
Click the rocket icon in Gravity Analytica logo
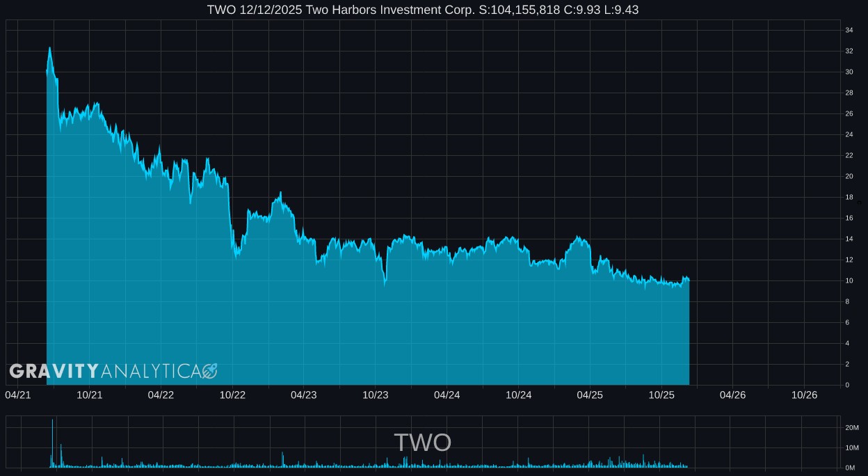[210, 371]
